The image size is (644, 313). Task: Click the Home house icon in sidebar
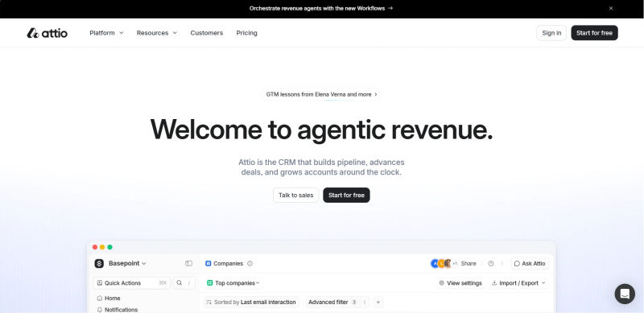(x=99, y=299)
